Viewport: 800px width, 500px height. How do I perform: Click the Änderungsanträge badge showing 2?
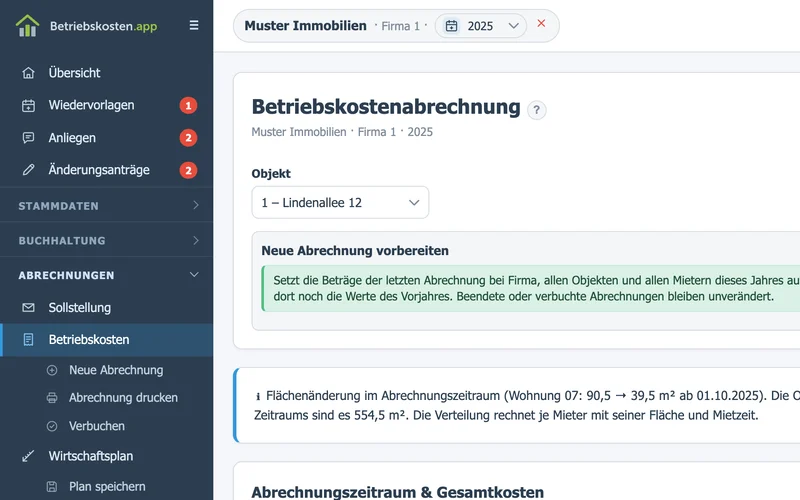click(188, 170)
